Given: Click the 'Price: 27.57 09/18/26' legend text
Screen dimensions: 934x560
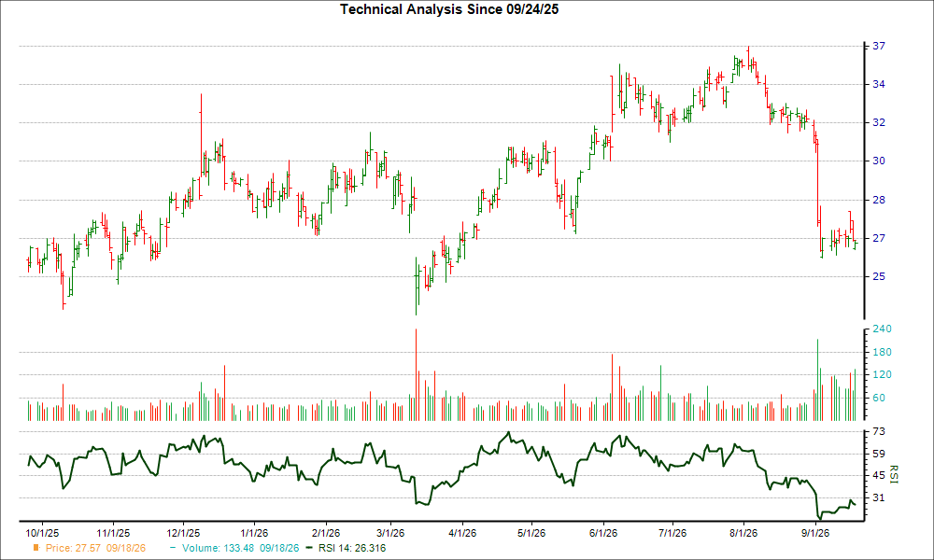Looking at the screenshot, I should tap(95, 548).
